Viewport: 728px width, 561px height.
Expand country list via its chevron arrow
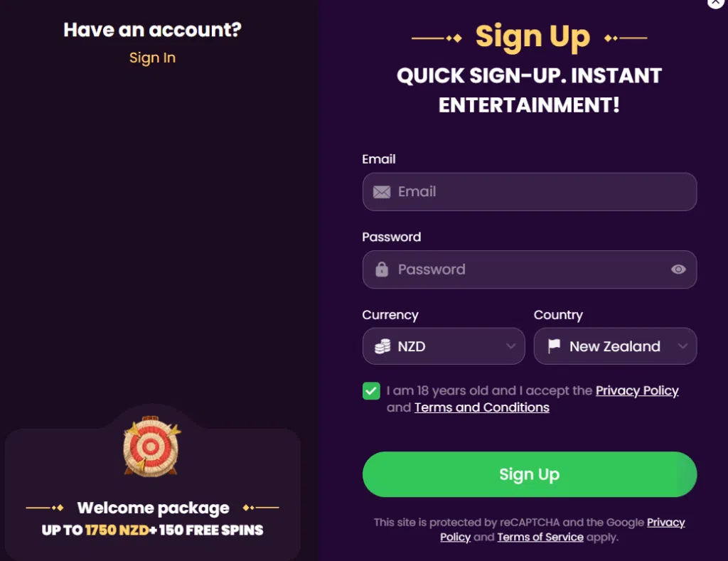click(682, 346)
